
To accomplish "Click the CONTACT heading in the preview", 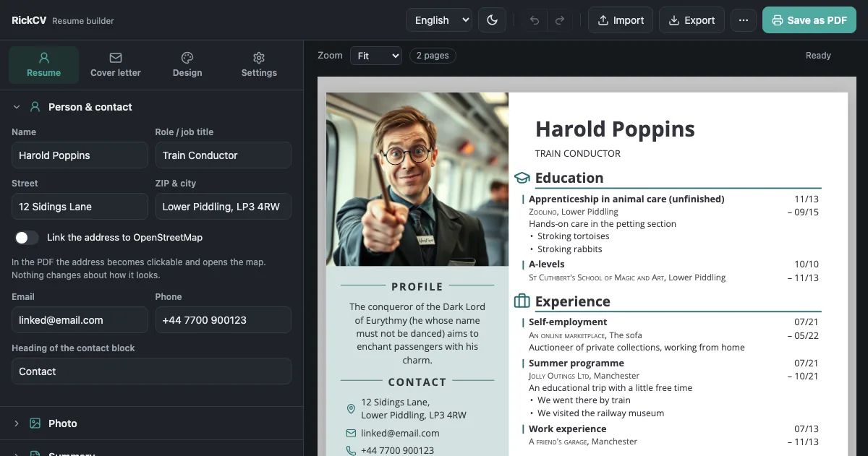I will (417, 382).
